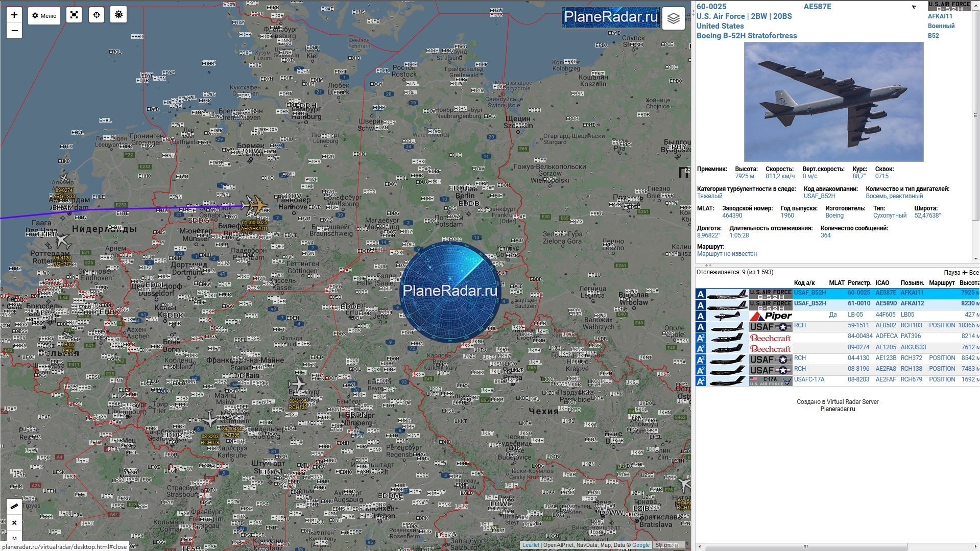Click wake category A2 icon in PAT396 row
The height and width of the screenshot is (551, 980).
701,338
